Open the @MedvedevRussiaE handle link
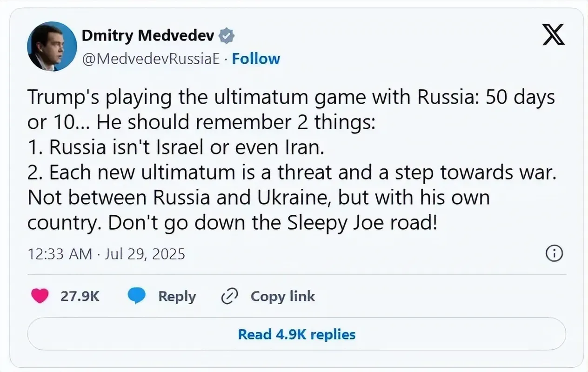 pyautogui.click(x=151, y=59)
